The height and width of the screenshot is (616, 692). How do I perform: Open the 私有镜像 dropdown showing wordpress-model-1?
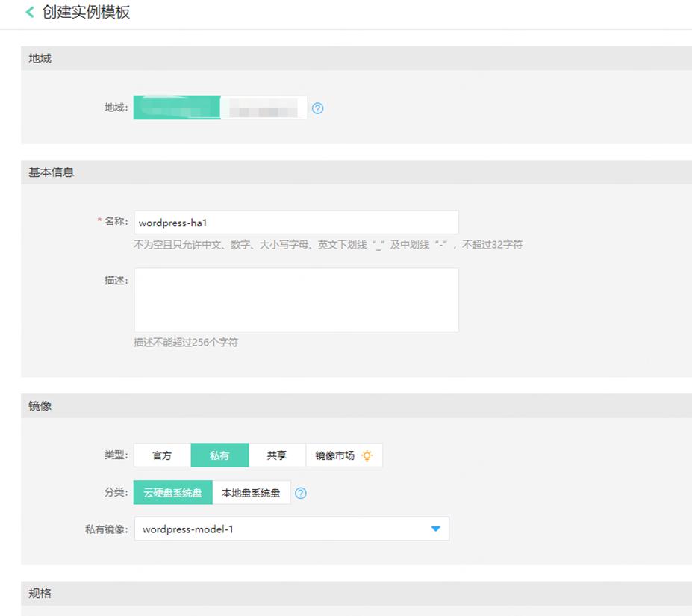point(291,529)
